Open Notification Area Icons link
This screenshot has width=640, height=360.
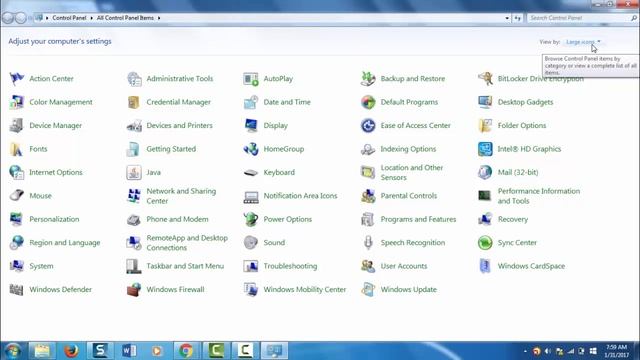[300, 196]
